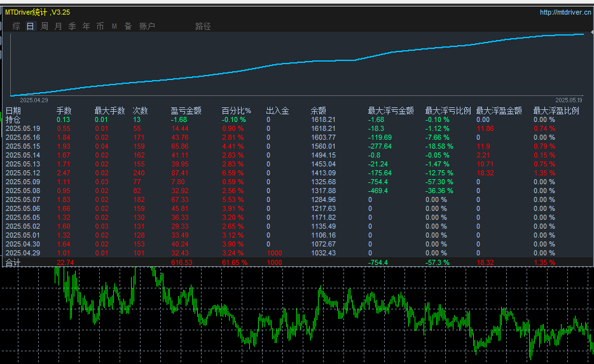Select the 2025.05.19 row date
The height and width of the screenshot is (364, 594).
pos(23,128)
